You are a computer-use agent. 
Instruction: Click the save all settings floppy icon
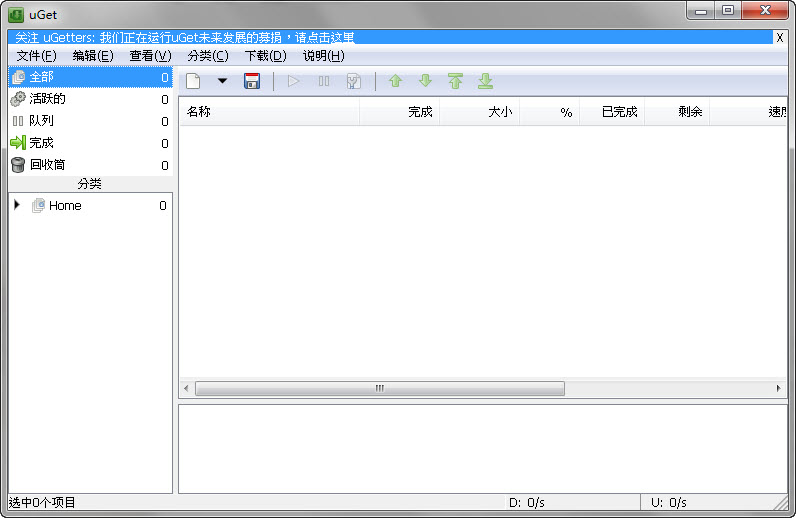252,81
